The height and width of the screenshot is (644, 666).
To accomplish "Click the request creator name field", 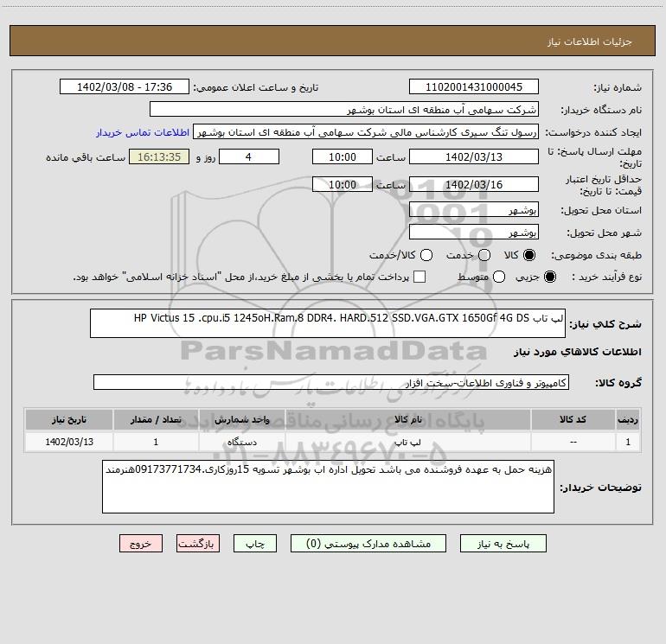I will tap(366, 132).
